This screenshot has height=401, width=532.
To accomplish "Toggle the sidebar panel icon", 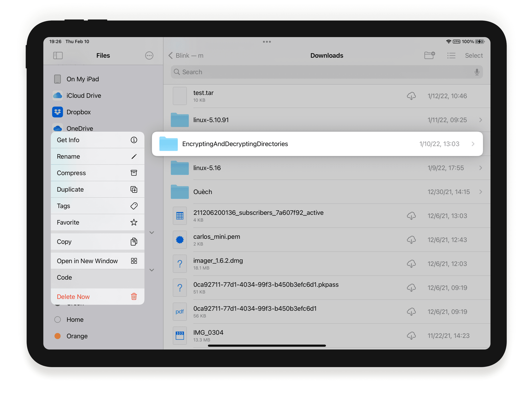I will tap(58, 56).
